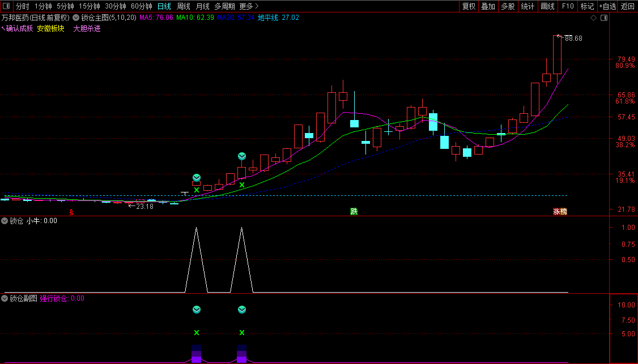Click the 地平线: 27.02 value
The width and height of the screenshot is (638, 364).
(278, 18)
